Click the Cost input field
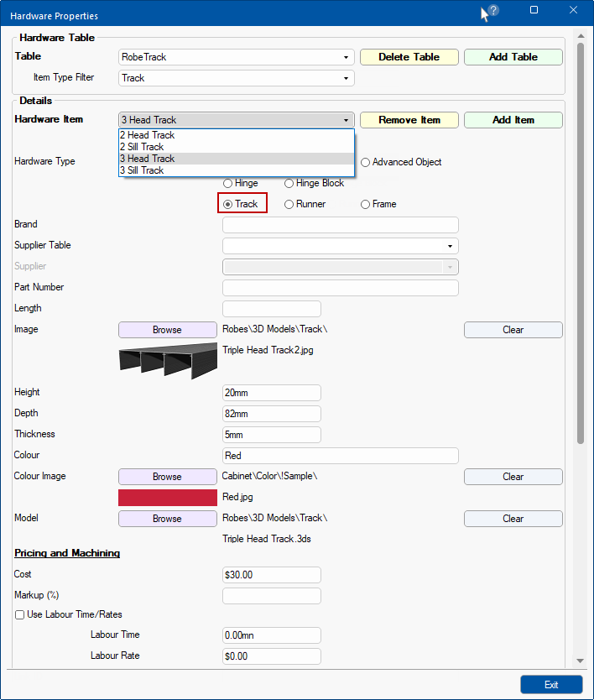 (x=271, y=575)
